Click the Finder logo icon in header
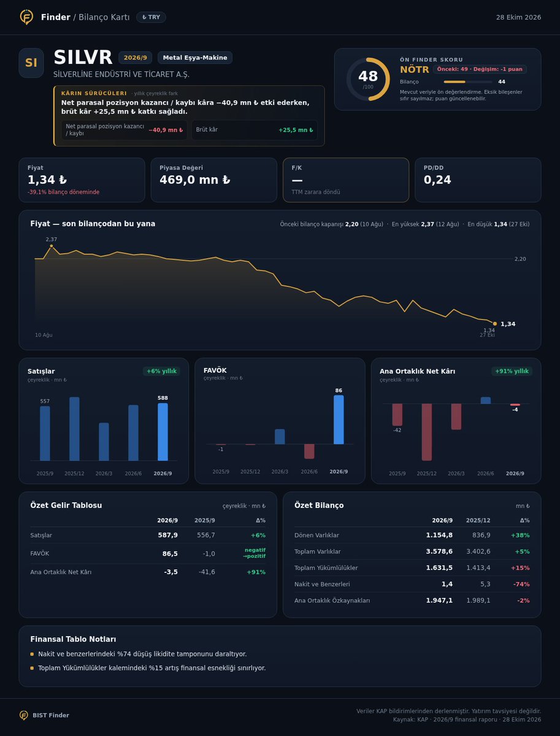Image resolution: width=560 pixels, height=736 pixels. [26, 17]
